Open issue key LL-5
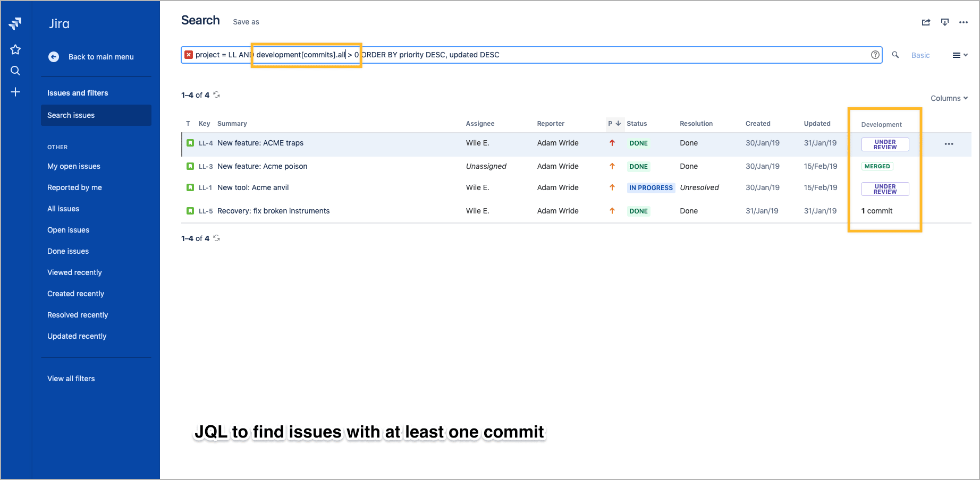 206,211
